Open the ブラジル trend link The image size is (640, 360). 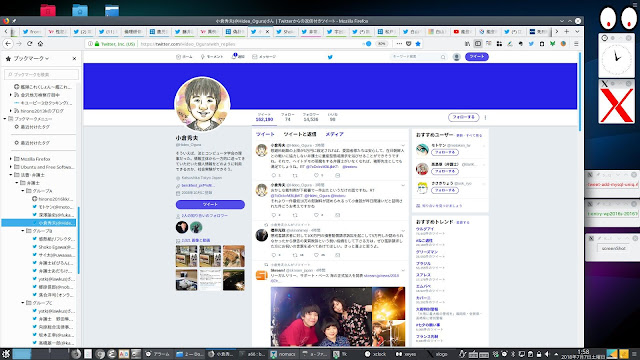tap(423, 264)
